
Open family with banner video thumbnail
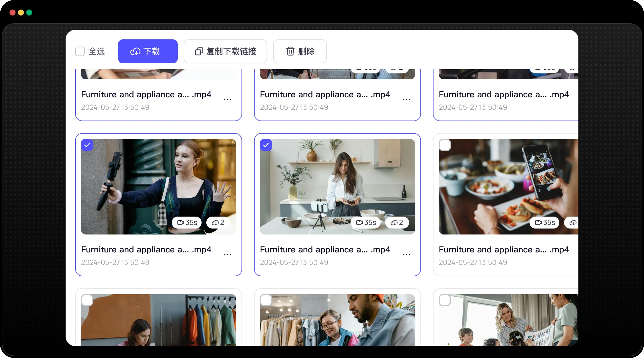(509, 320)
